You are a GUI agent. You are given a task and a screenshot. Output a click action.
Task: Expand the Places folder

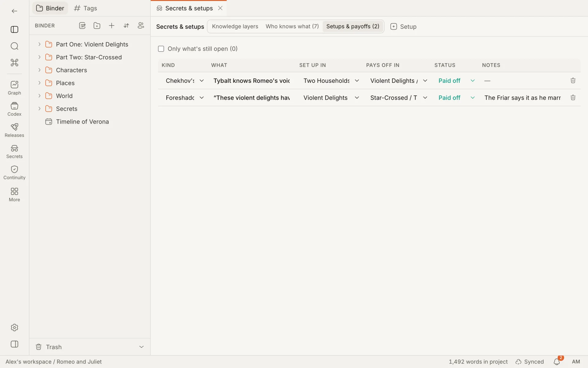coord(40,83)
